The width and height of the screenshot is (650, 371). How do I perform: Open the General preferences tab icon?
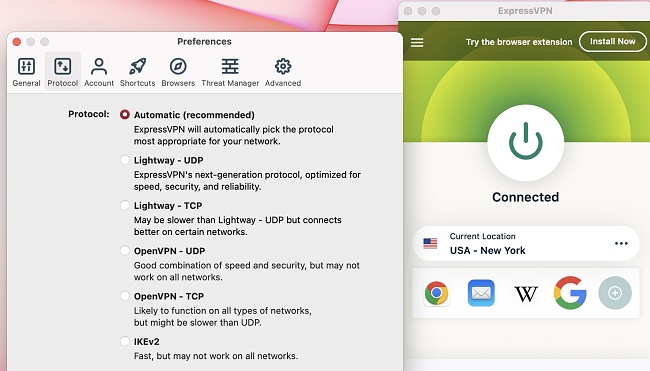click(27, 66)
